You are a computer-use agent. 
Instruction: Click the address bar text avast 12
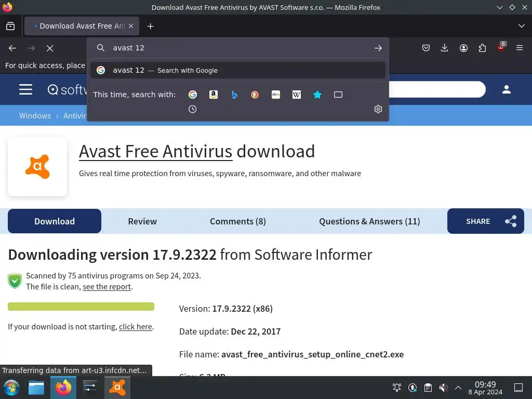[x=129, y=48]
